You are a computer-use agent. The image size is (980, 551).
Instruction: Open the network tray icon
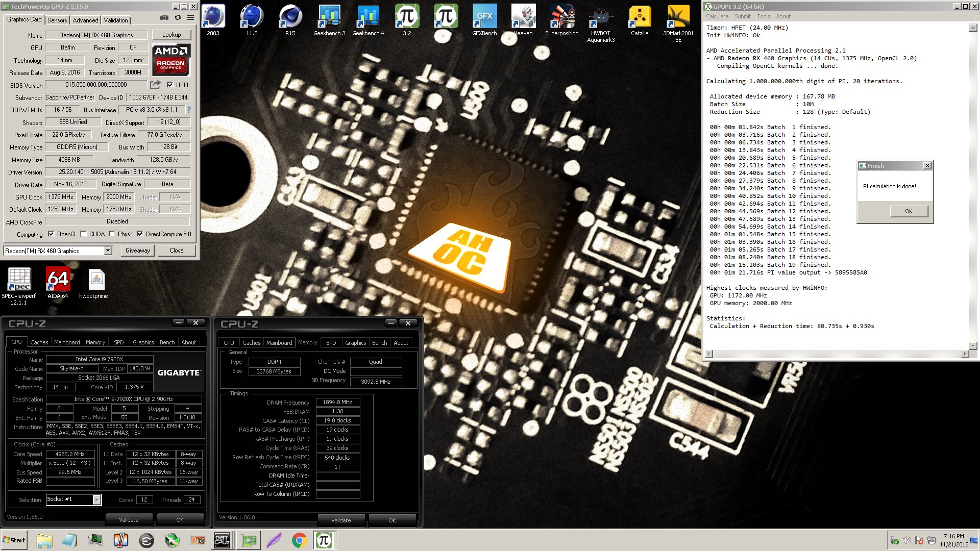pyautogui.click(x=932, y=541)
